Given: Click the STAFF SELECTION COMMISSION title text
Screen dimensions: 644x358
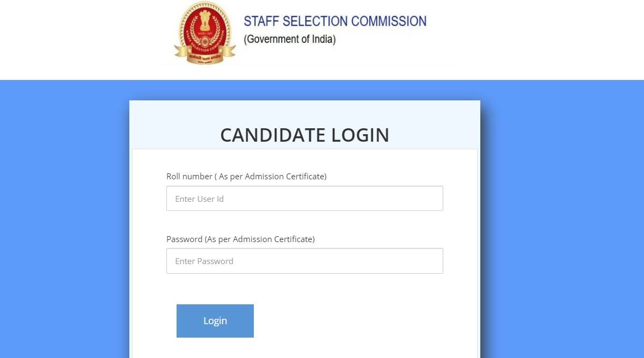Looking at the screenshot, I should tap(335, 21).
